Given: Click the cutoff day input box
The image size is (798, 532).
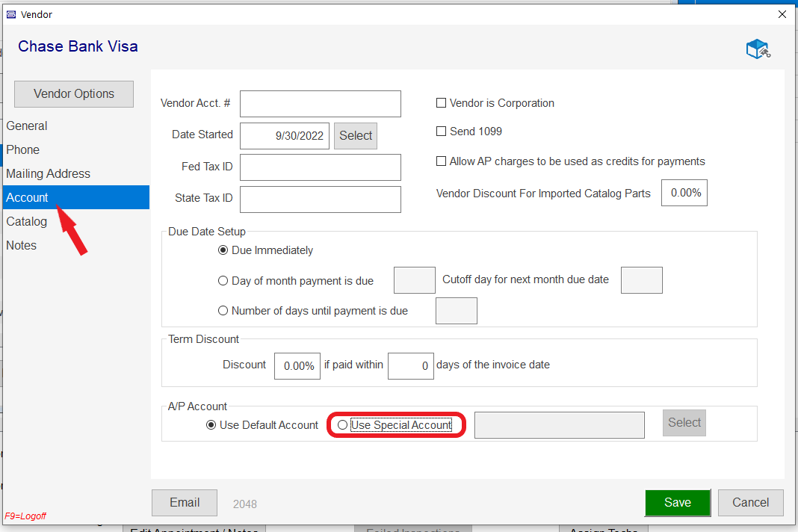Looking at the screenshot, I should pyautogui.click(x=641, y=280).
